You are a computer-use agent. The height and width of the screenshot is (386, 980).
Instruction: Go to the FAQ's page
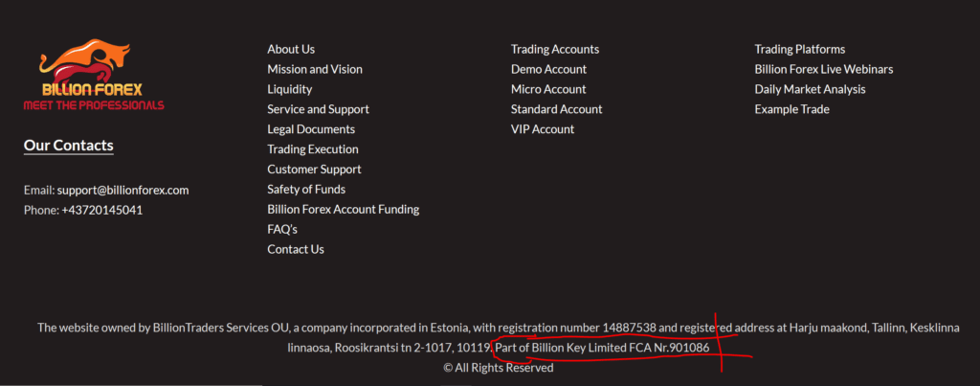[x=282, y=229]
